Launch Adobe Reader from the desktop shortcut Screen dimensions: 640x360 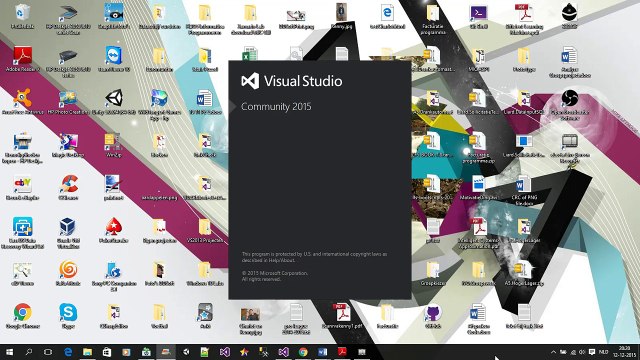pyautogui.click(x=22, y=59)
